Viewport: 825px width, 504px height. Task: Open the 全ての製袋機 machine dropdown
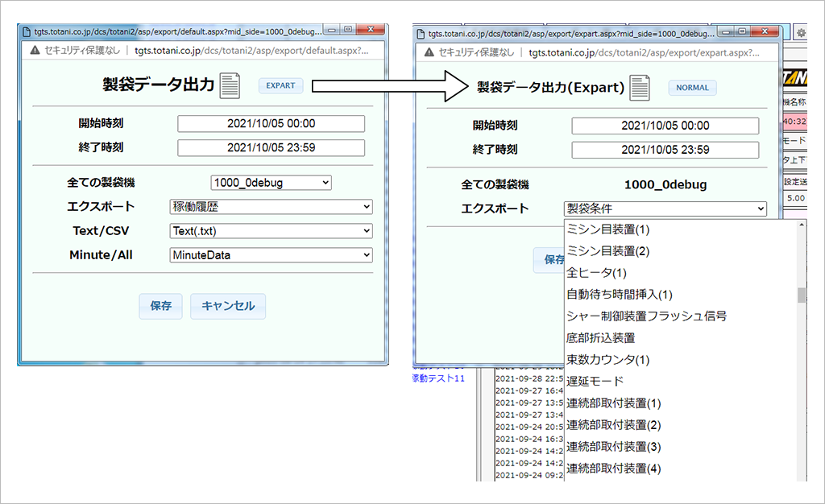tap(271, 183)
